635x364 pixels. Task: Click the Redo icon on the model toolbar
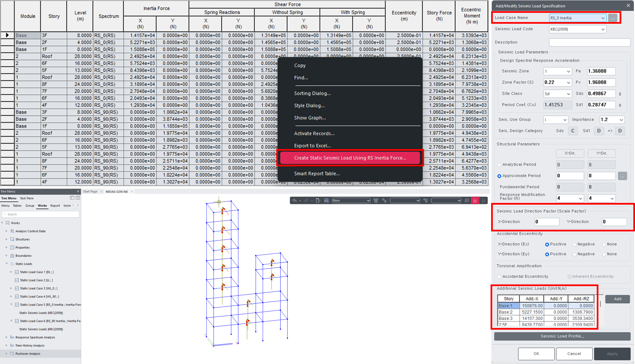[x=306, y=200]
